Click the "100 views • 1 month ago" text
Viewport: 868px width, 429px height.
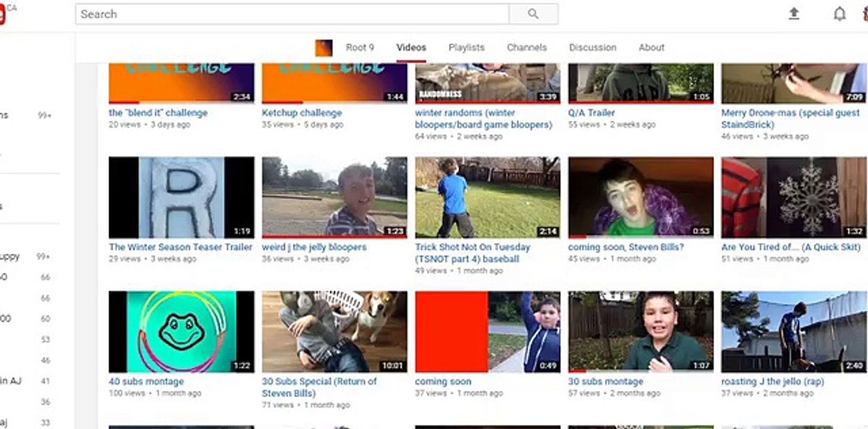[155, 393]
